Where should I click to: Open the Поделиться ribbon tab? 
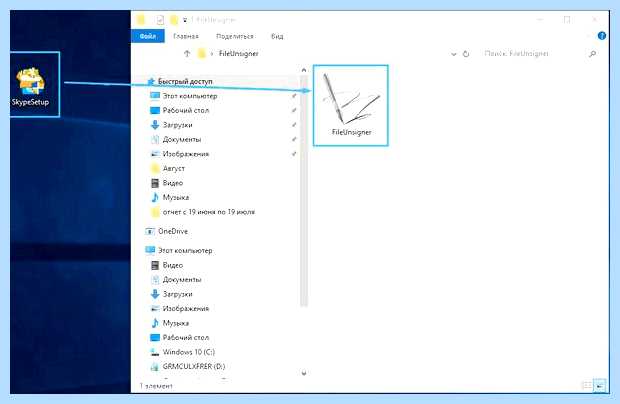click(x=235, y=36)
